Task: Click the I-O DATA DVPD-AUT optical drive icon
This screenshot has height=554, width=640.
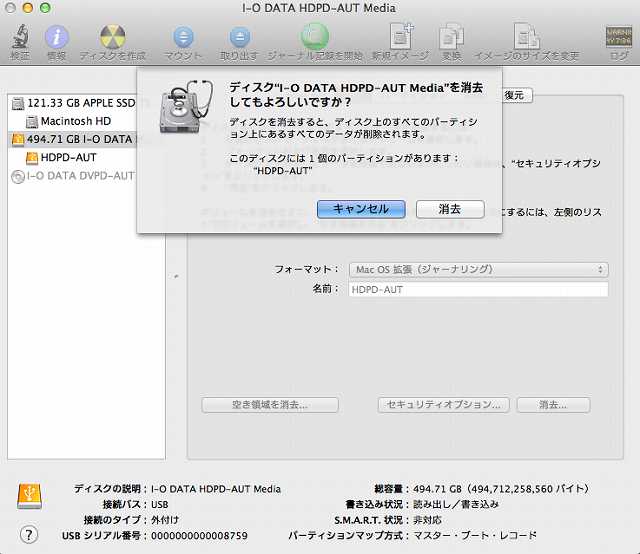Action: tap(18, 176)
